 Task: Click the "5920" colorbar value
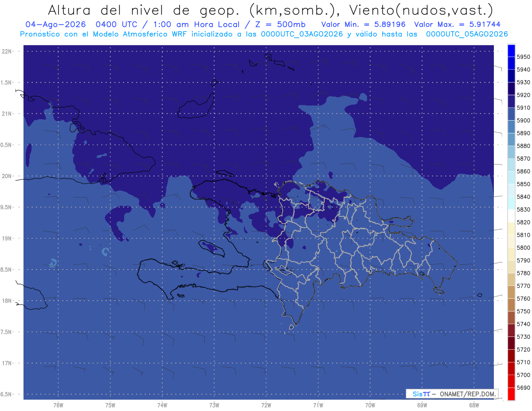[x=523, y=95]
